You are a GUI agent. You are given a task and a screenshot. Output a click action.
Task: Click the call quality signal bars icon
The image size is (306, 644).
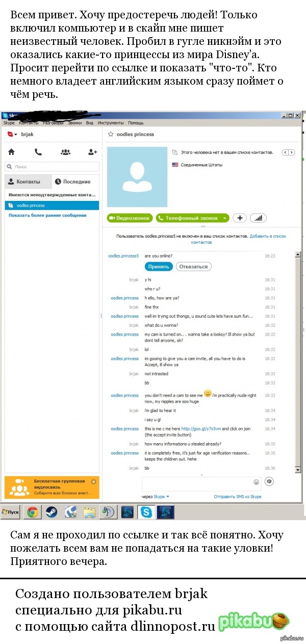tap(259, 218)
